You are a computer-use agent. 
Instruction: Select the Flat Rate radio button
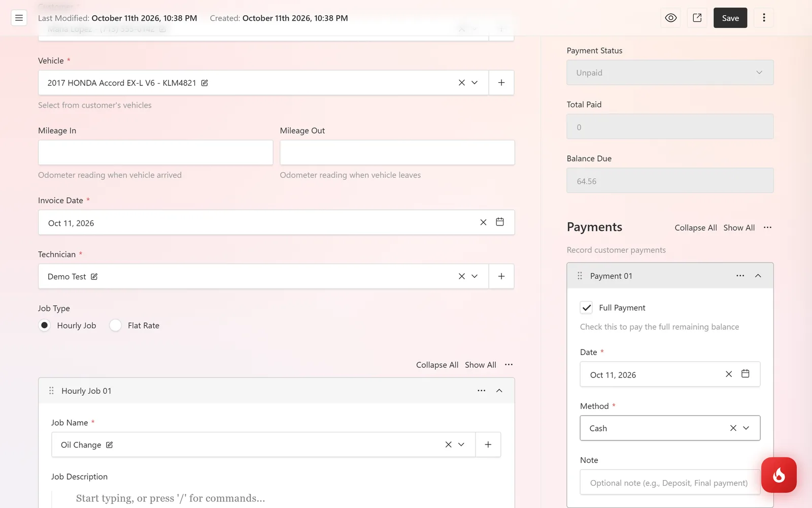[x=115, y=325]
